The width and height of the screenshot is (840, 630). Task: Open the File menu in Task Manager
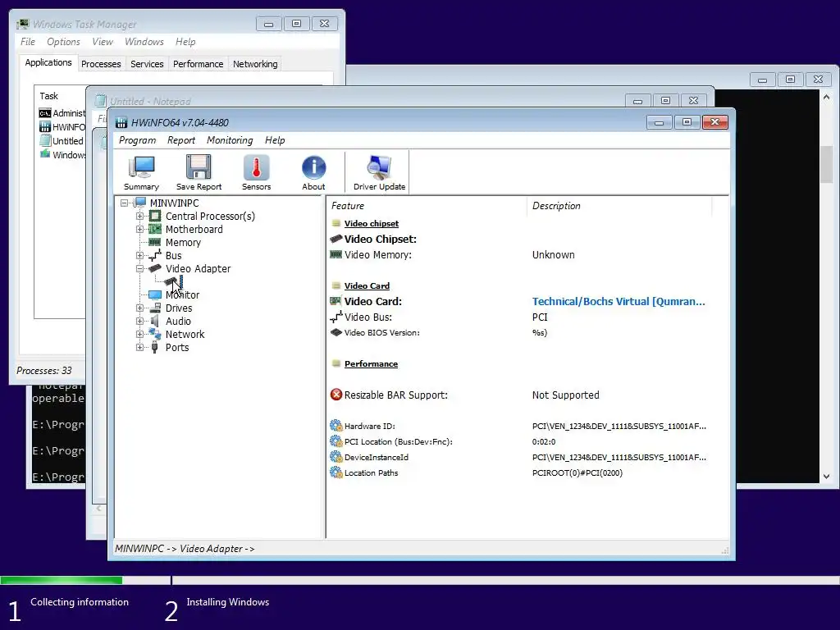tap(28, 42)
